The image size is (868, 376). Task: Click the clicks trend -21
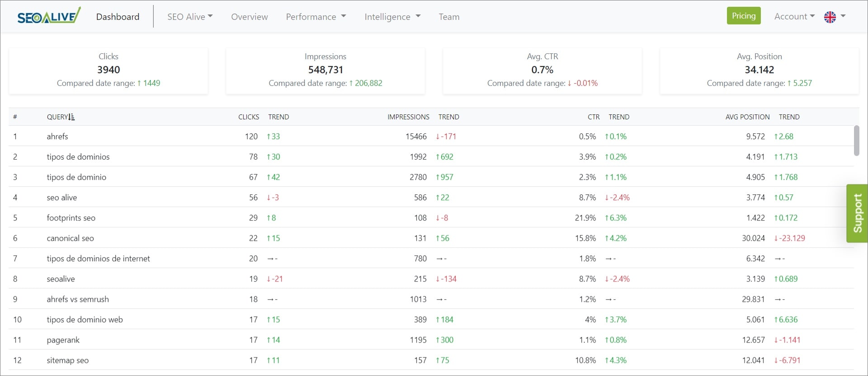tap(275, 279)
